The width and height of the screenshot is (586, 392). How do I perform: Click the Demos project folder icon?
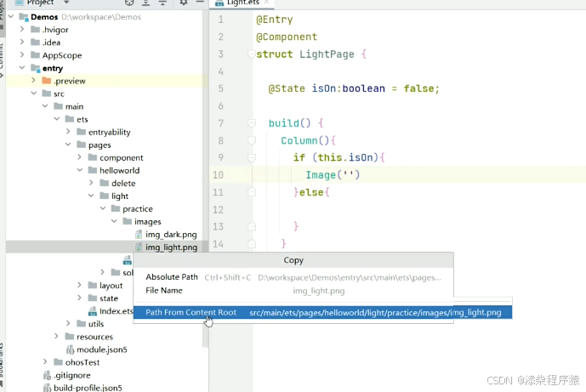click(24, 17)
